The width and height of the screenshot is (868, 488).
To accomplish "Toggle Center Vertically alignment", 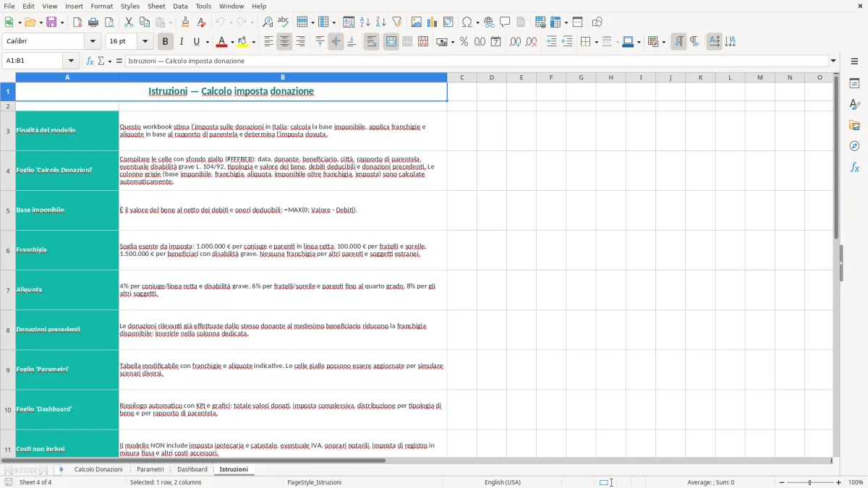I will pyautogui.click(x=336, y=42).
